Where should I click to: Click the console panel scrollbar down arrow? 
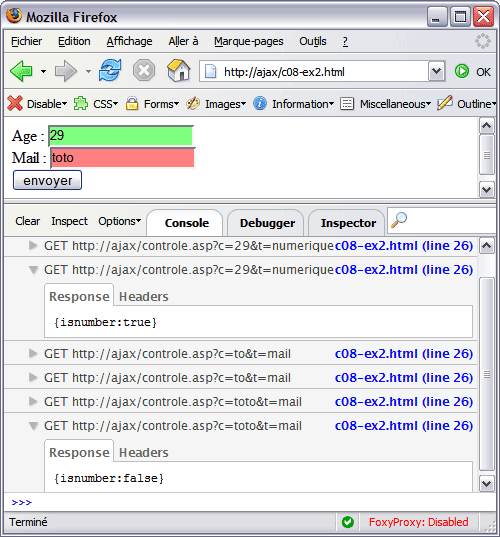pyautogui.click(x=487, y=484)
